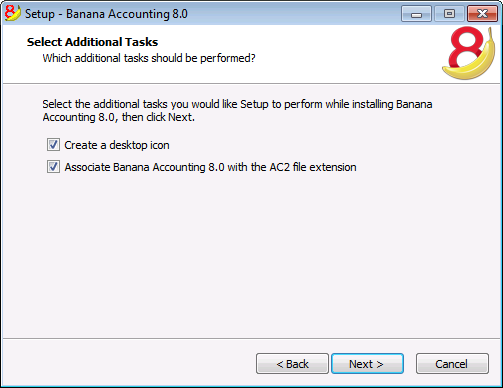Click the instruction paragraph about additional tasks

237,111
